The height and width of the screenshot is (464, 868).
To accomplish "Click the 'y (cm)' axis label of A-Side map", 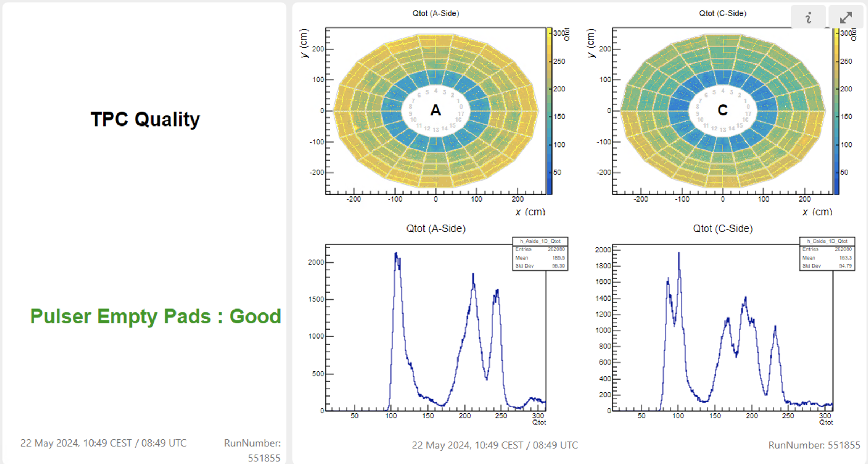I will coord(304,43).
